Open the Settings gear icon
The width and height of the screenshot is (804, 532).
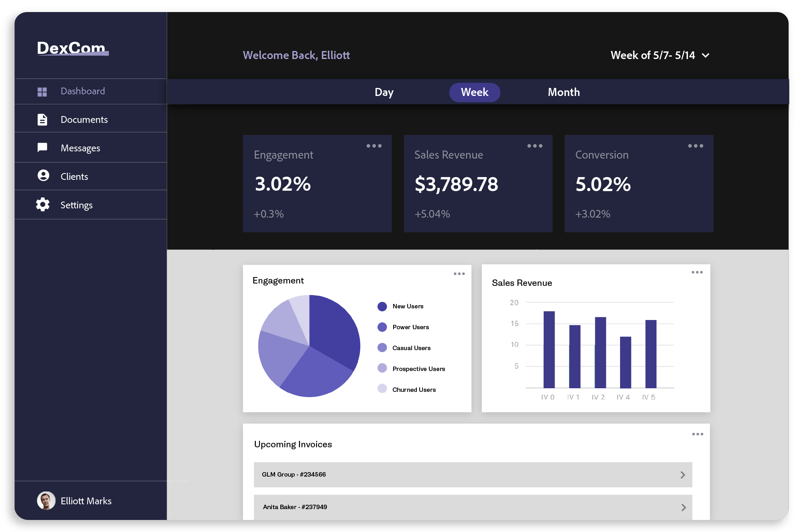[x=42, y=204]
